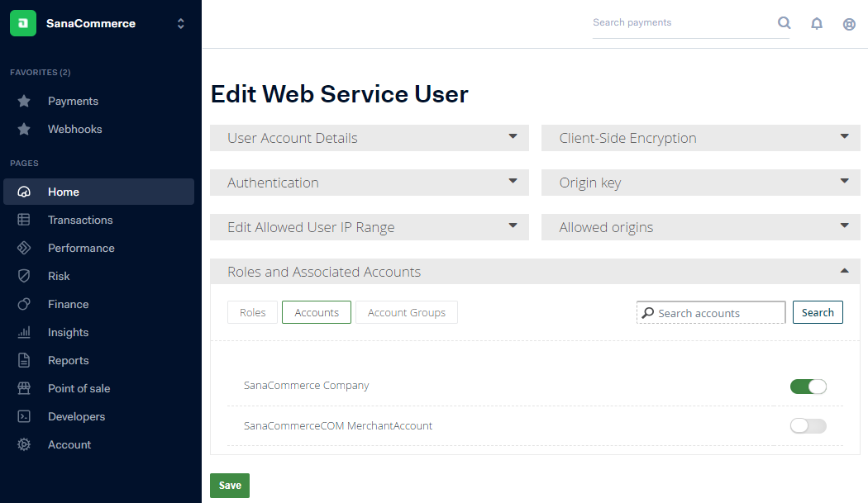868x503 pixels.
Task: Click the SanaCommerceCOM MerchantAccount account name
Action: [x=337, y=425]
